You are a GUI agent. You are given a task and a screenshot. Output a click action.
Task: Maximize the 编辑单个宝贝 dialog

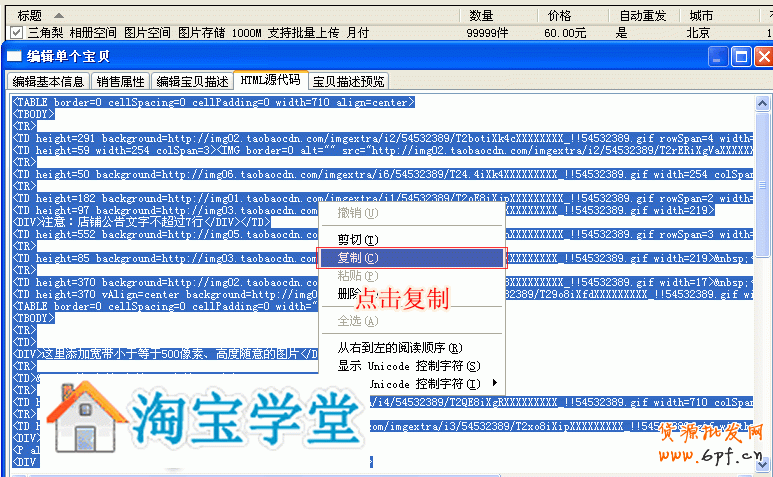click(740, 57)
